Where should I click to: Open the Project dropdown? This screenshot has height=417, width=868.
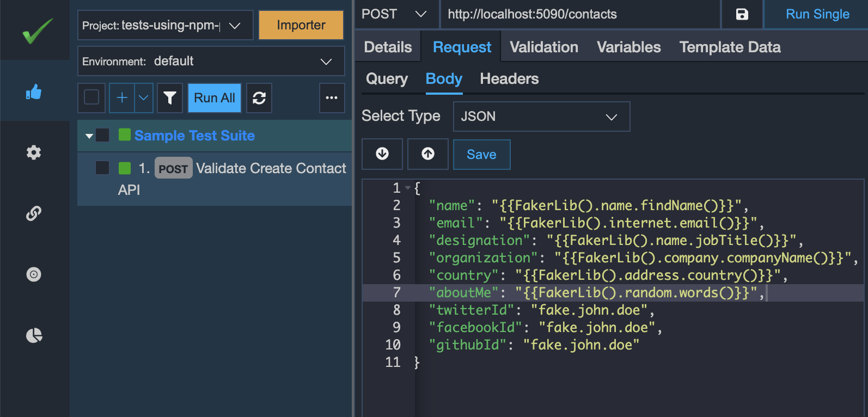pos(166,25)
